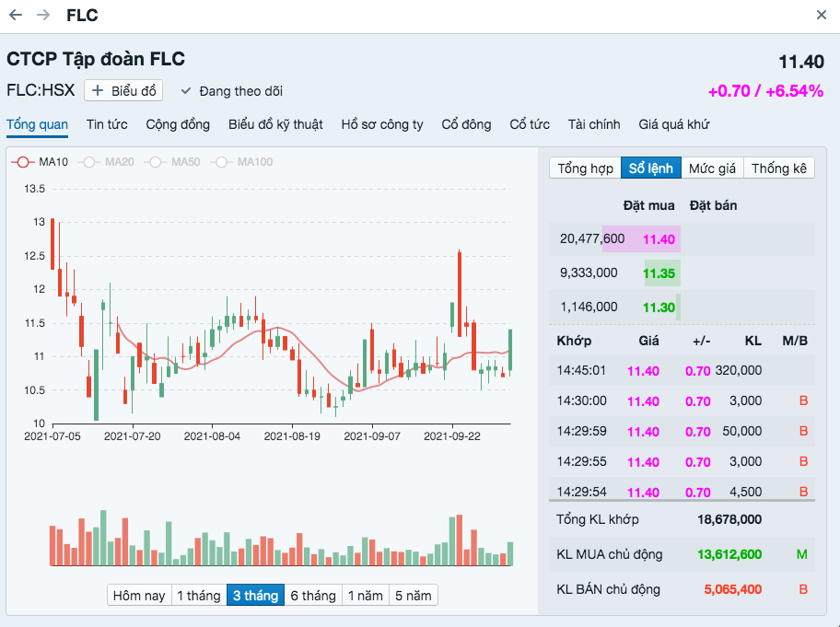
Task: Click the Tổng KL khớp value 18,678,000
Action: 729,519
